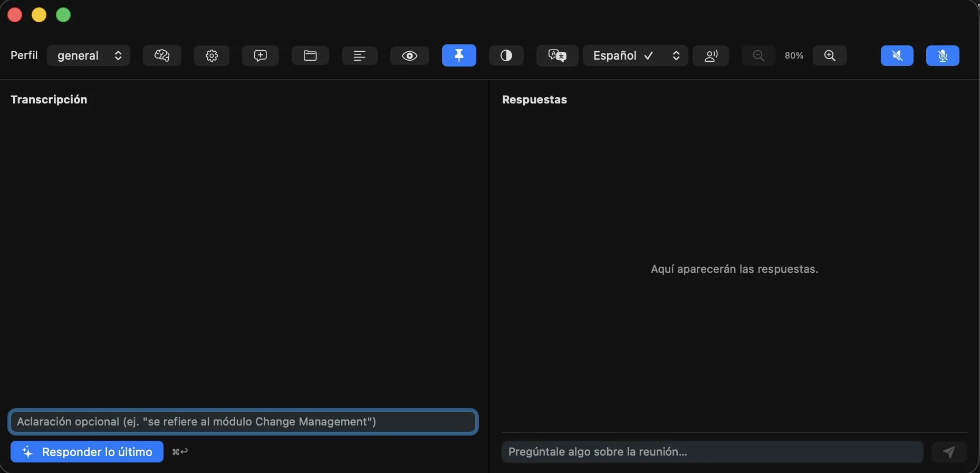Focus the Aclaración opcional text field
This screenshot has height=473, width=980.
pos(243,422)
